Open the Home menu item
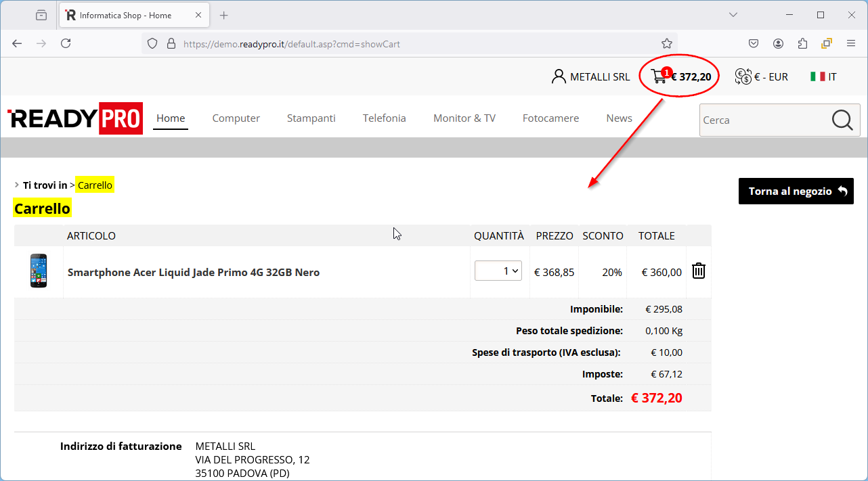 pyautogui.click(x=171, y=118)
